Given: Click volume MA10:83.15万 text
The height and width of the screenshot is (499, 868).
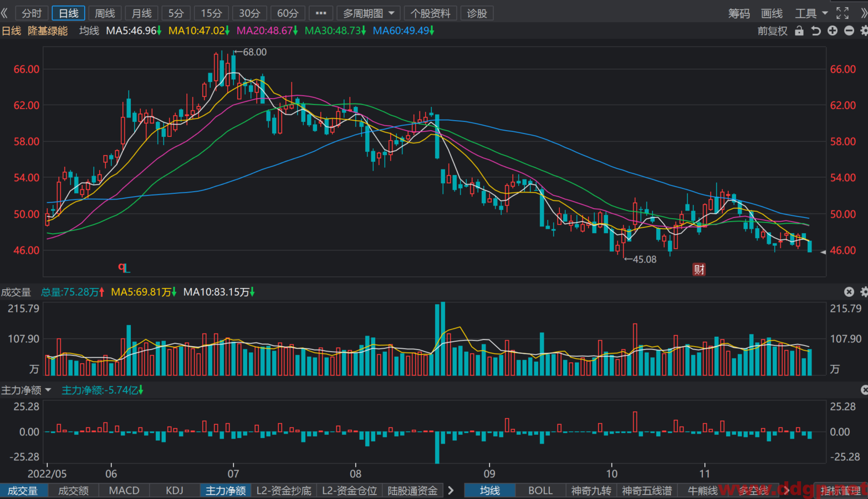Looking at the screenshot, I should (x=219, y=292).
